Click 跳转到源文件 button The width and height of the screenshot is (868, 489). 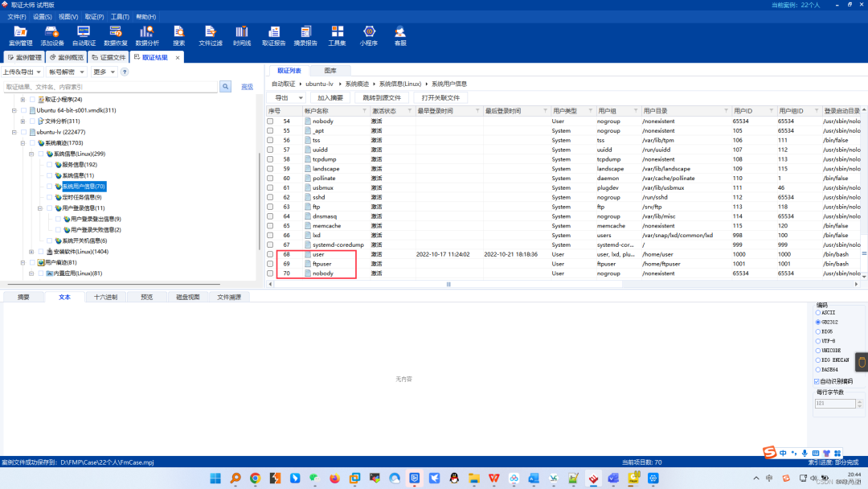[382, 97]
